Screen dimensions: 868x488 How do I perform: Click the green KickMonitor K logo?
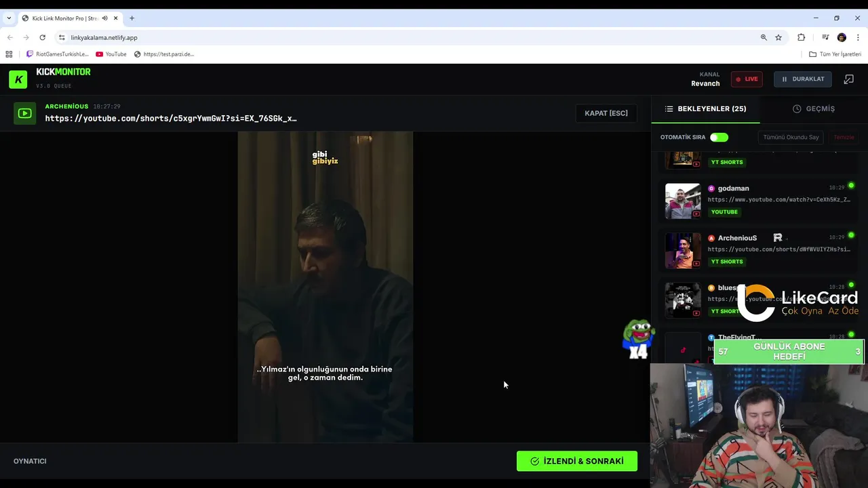tap(18, 79)
